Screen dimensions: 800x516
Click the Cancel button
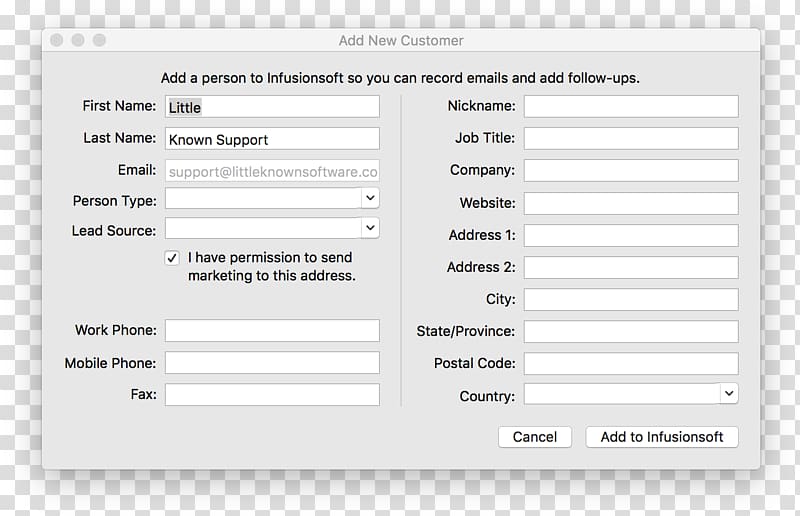point(535,437)
